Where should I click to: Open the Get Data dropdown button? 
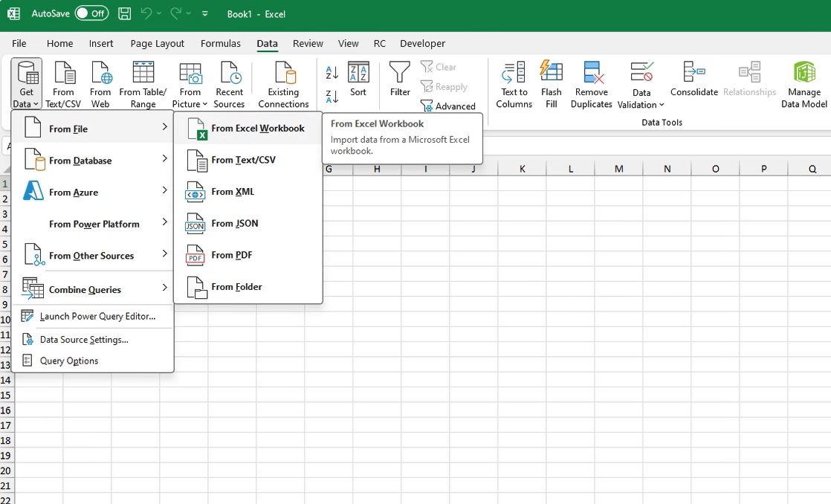(27, 84)
